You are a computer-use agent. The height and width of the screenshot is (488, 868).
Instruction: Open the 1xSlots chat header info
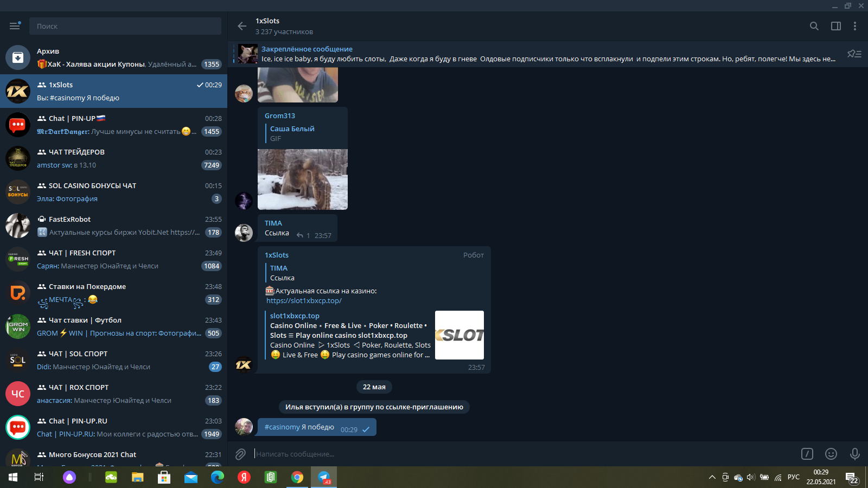point(284,26)
